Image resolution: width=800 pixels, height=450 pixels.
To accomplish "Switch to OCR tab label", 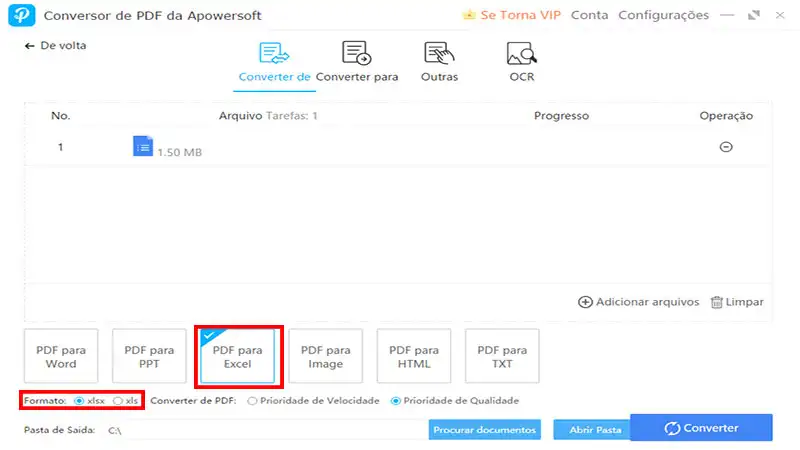I will [x=522, y=77].
